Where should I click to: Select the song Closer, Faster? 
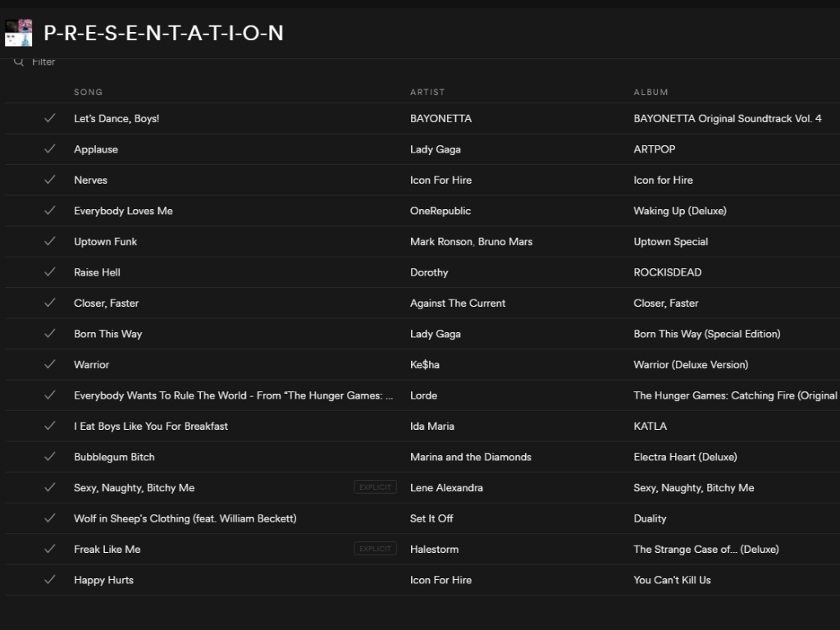pyautogui.click(x=107, y=303)
